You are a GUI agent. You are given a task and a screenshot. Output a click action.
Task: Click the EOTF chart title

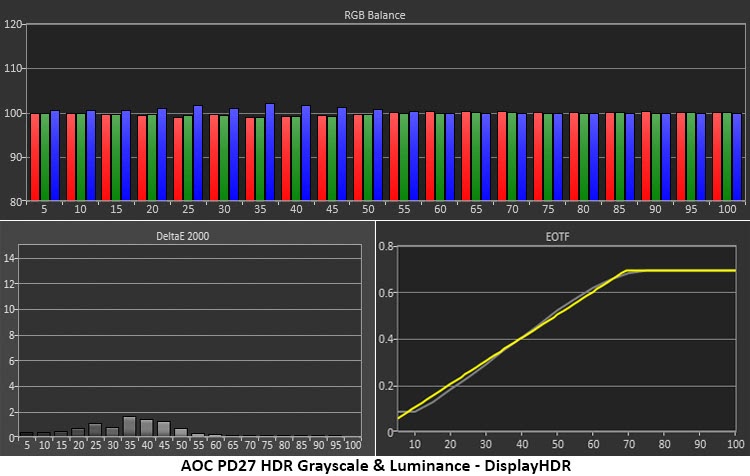pyautogui.click(x=557, y=237)
